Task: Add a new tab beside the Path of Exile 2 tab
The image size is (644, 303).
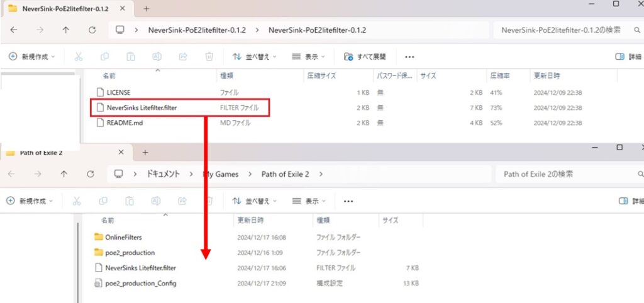Action: coord(145,153)
